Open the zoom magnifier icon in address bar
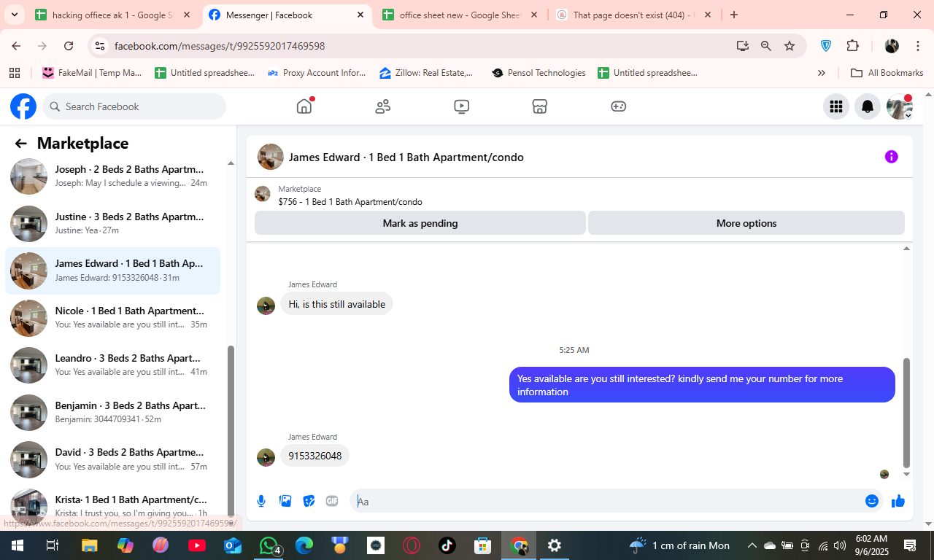Viewport: 934px width, 560px height. pyautogui.click(x=765, y=46)
